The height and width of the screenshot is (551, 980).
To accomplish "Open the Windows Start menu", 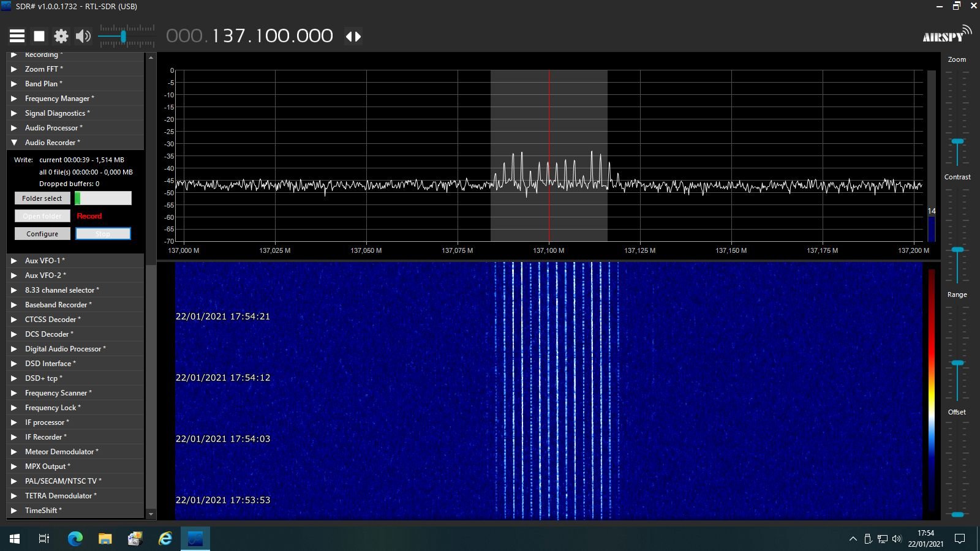I will pos(15,539).
